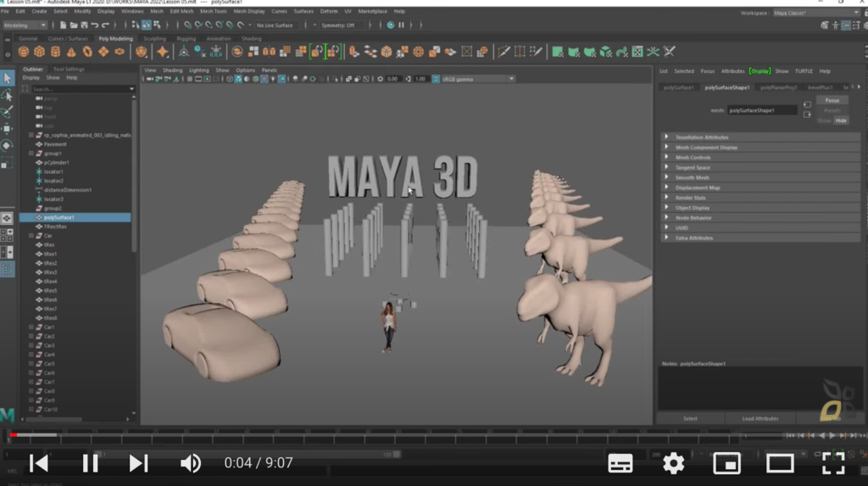Click the Multi-Cut knife shelf icon
868x486 pixels.
point(504,52)
